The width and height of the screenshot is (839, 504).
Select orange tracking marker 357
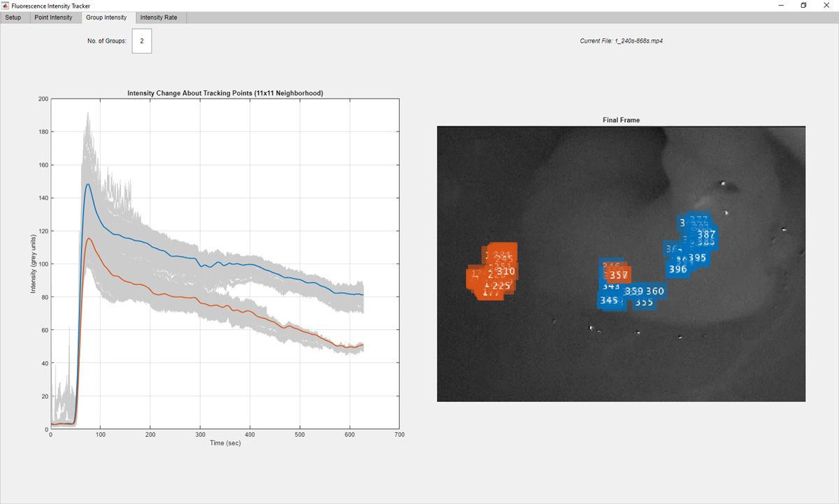click(619, 275)
